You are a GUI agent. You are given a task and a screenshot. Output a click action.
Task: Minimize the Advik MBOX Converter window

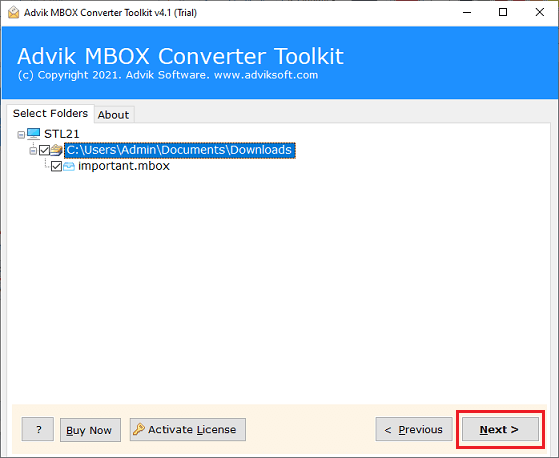click(467, 12)
